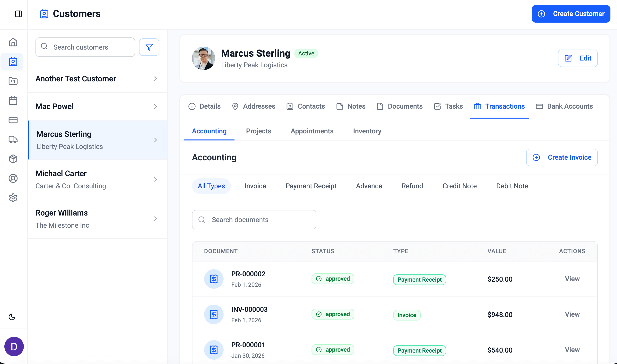Open the calendar icon in sidebar
The height and width of the screenshot is (364, 617).
pos(13,101)
